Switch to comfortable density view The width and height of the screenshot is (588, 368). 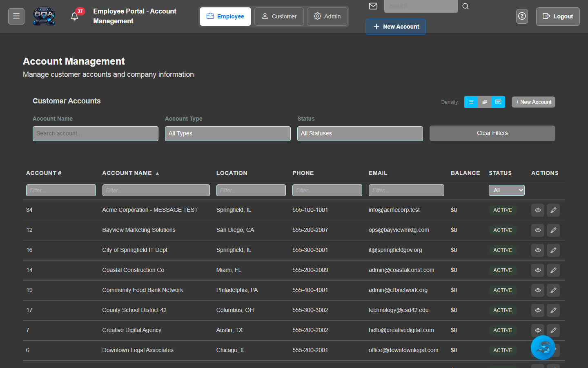click(x=498, y=102)
